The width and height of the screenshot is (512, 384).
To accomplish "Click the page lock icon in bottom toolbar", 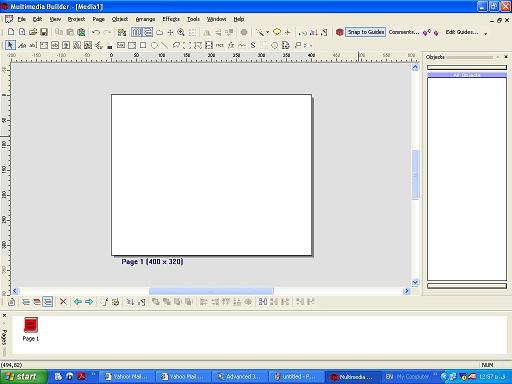I will tap(11, 302).
